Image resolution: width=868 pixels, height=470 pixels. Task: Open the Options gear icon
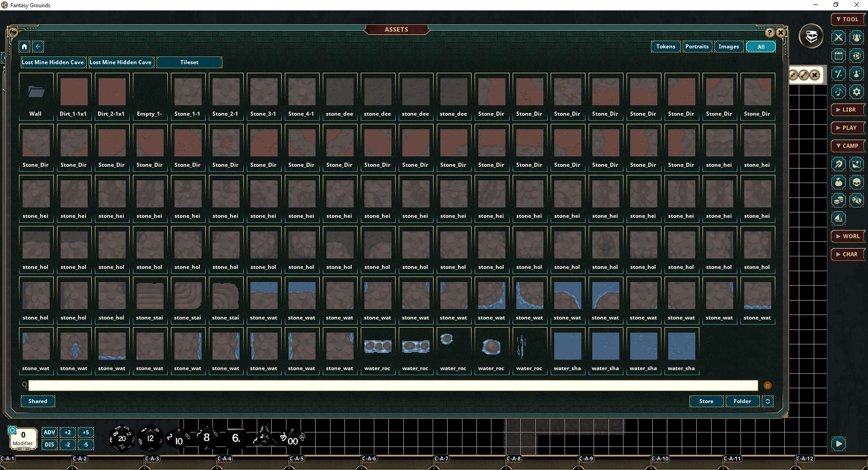point(857,92)
